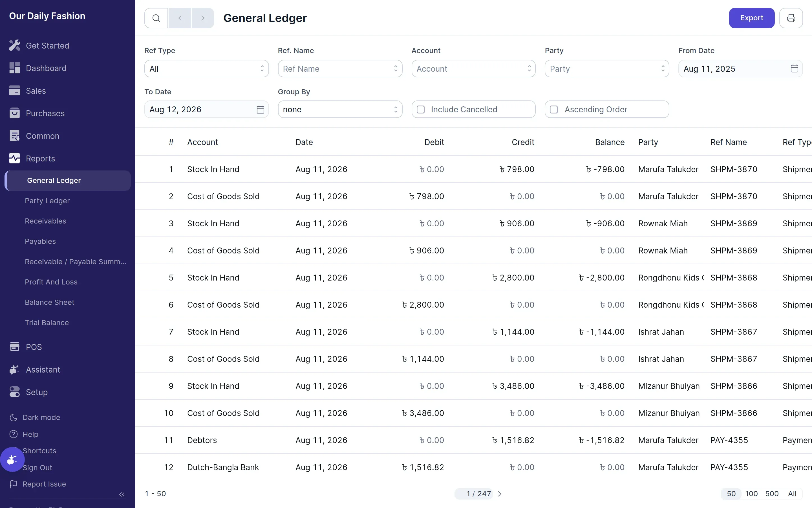Open the Sales sidebar icon

coord(14,90)
